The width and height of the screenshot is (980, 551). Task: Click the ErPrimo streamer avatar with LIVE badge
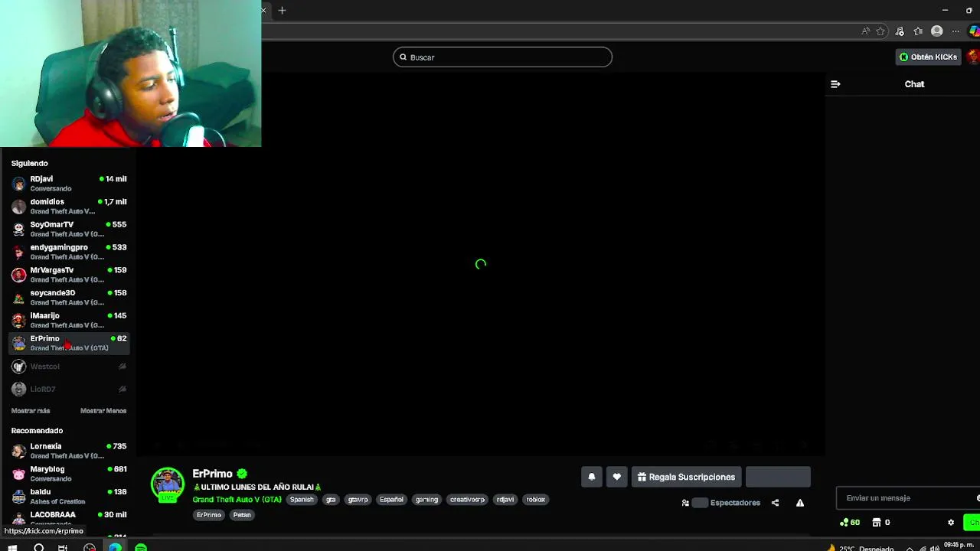[x=168, y=485]
